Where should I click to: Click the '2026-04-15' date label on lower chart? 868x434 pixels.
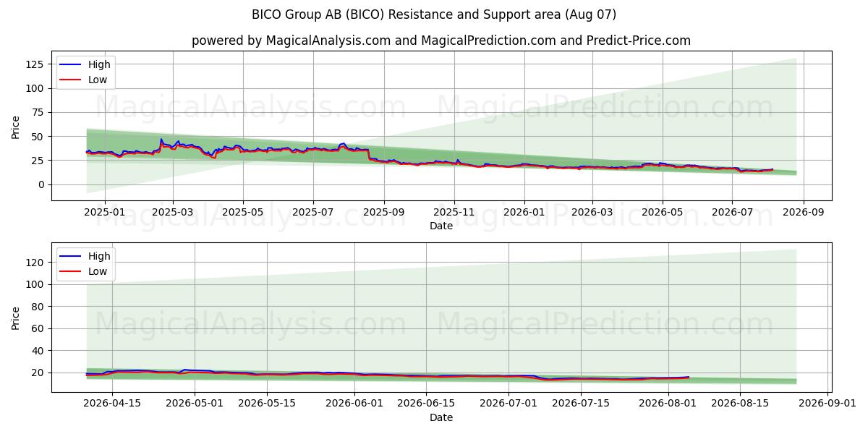tap(112, 404)
